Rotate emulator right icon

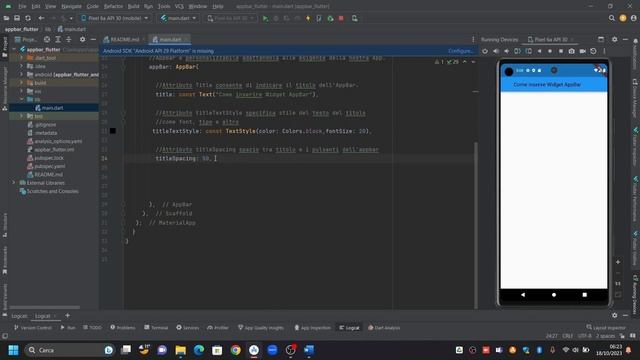529,51
